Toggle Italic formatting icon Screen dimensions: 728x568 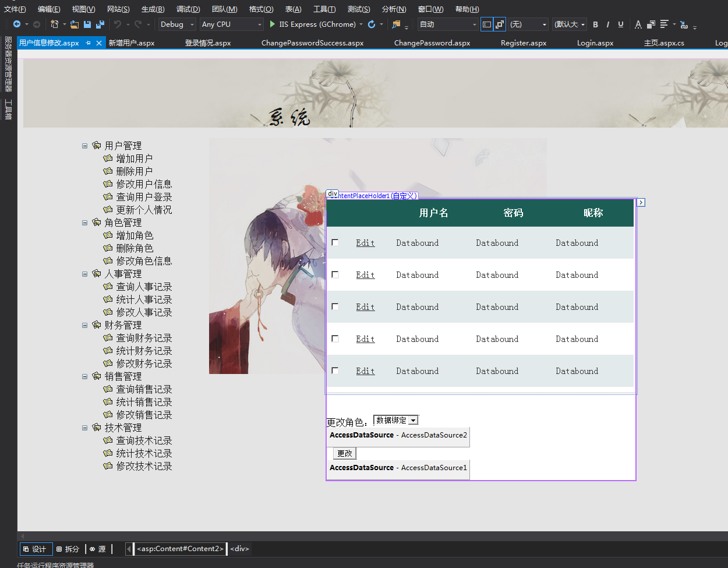608,24
